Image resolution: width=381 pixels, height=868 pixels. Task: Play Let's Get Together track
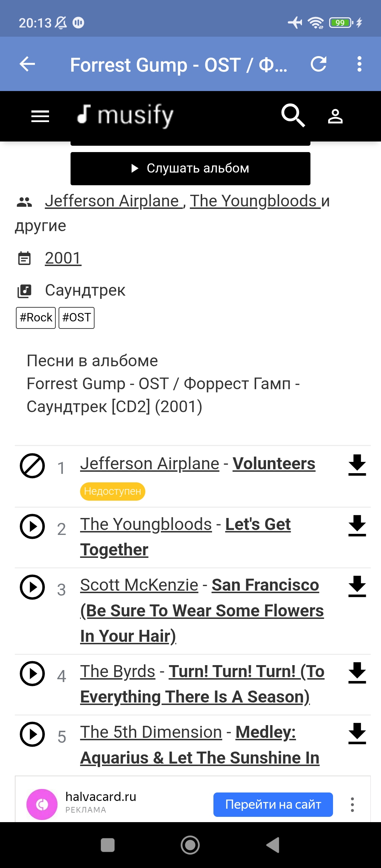click(x=32, y=526)
